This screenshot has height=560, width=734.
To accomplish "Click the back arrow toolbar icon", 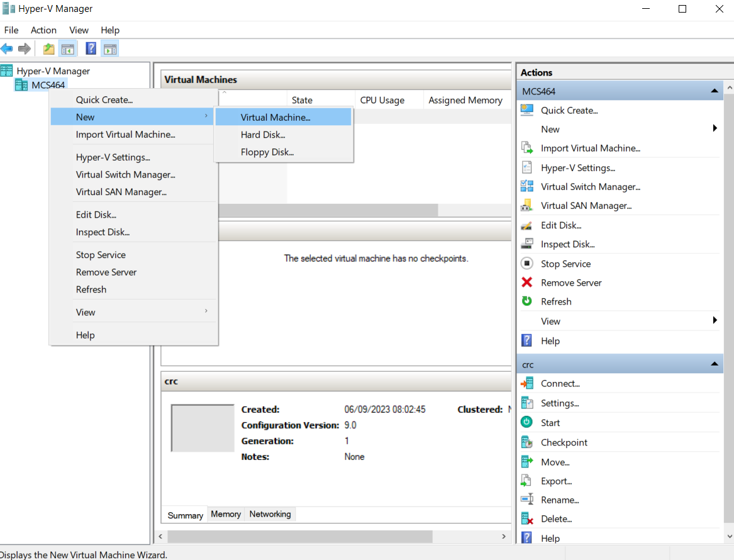I will coord(7,49).
